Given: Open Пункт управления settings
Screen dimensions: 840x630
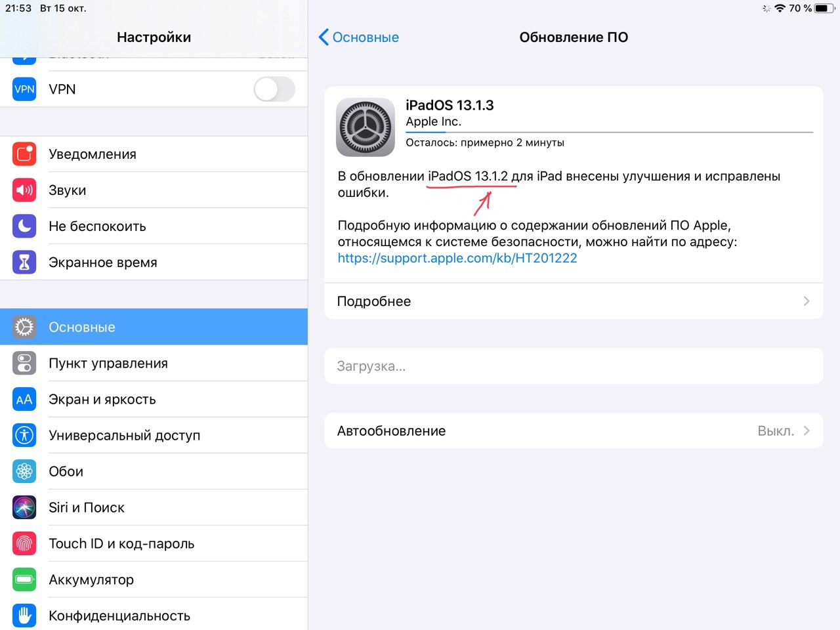Looking at the screenshot, I should click(x=154, y=363).
